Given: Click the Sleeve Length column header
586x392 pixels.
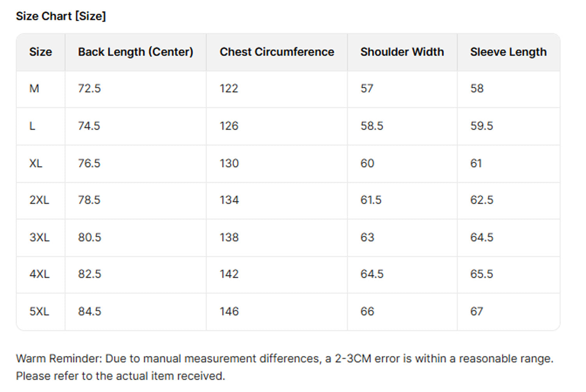Looking at the screenshot, I should pyautogui.click(x=508, y=52).
